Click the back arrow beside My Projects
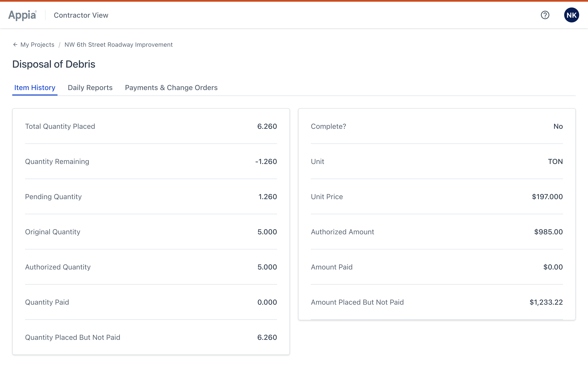Image resolution: width=588 pixels, height=366 pixels. [15, 45]
